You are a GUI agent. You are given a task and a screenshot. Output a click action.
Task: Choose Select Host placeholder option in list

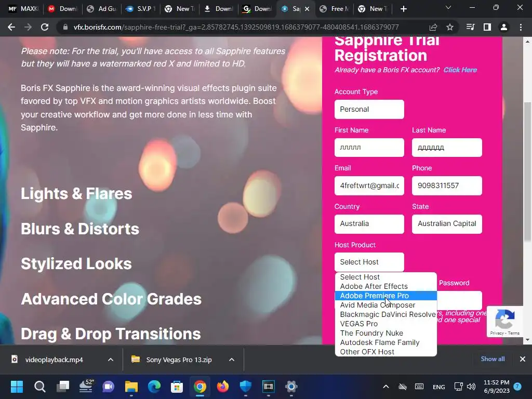[386, 277]
